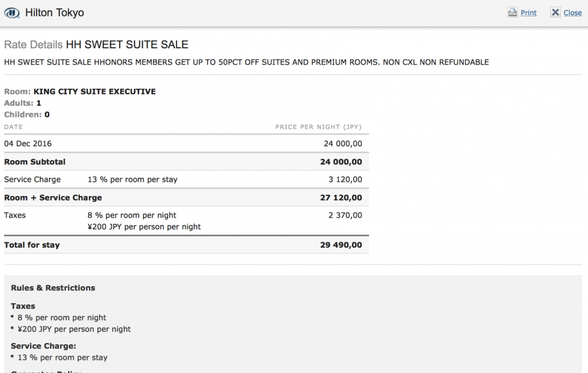
Task: Click the Hilton logo icon
Action: tap(12, 13)
